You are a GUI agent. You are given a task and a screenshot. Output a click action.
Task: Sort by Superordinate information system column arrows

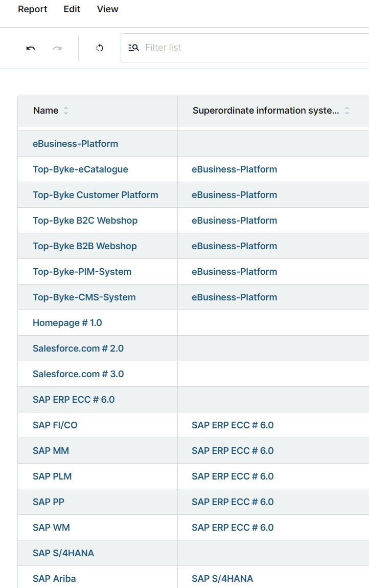(347, 111)
